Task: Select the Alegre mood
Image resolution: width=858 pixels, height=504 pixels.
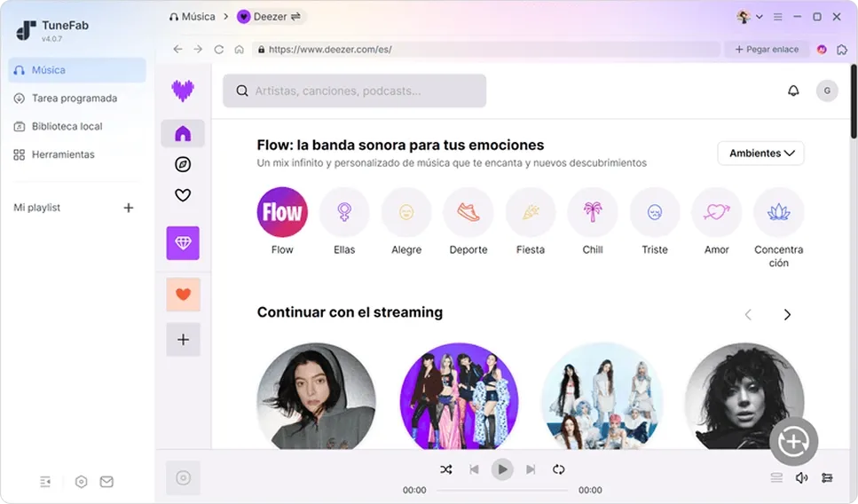Action: pyautogui.click(x=406, y=212)
